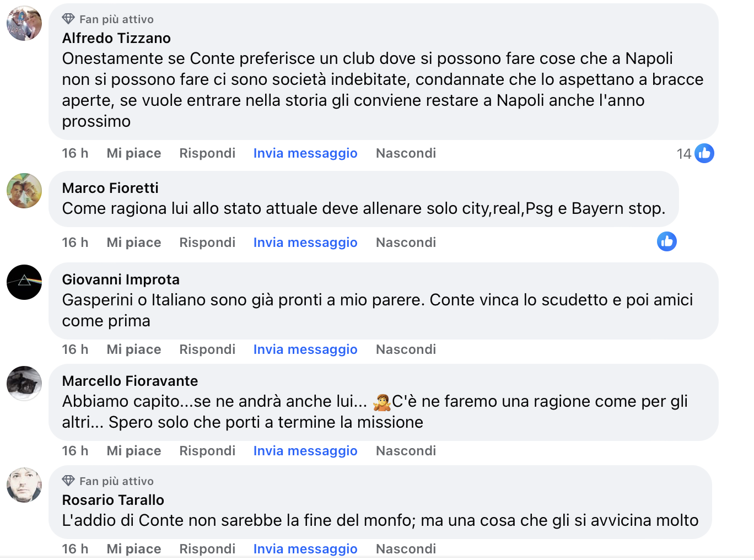Hide Marcello Fioravante's comment with Nascondi

point(406,451)
